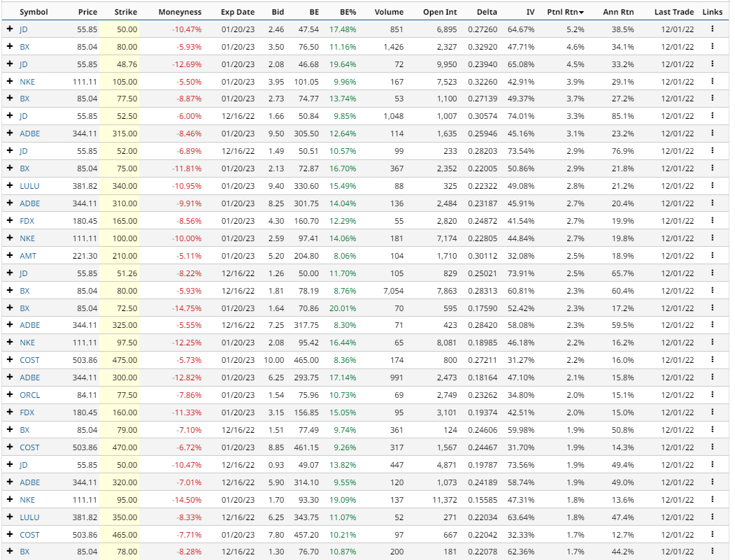Open links menu for BX 75.00 row
Viewport: 735px width, 560px height.
(712, 168)
